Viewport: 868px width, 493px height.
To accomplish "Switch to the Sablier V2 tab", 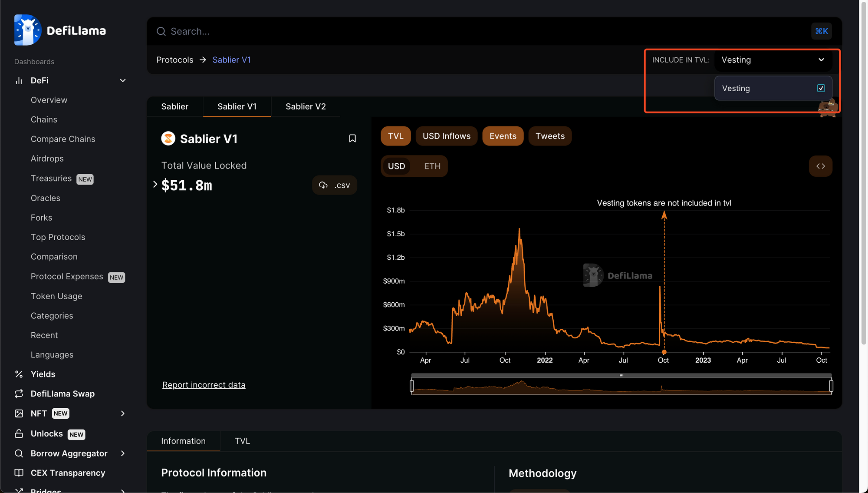I will click(x=306, y=106).
